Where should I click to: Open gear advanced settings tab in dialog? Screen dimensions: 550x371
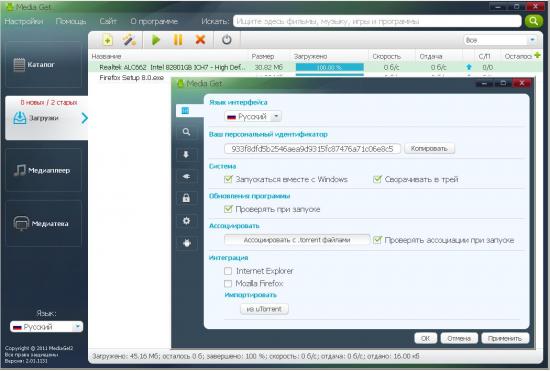pyautogui.click(x=186, y=221)
